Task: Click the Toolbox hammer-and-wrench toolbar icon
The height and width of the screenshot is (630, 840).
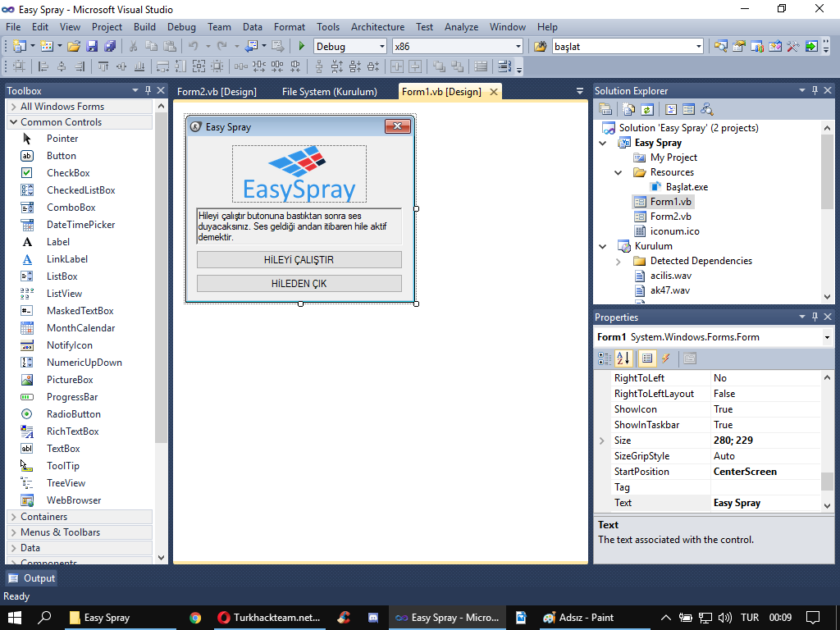Action: [x=793, y=47]
